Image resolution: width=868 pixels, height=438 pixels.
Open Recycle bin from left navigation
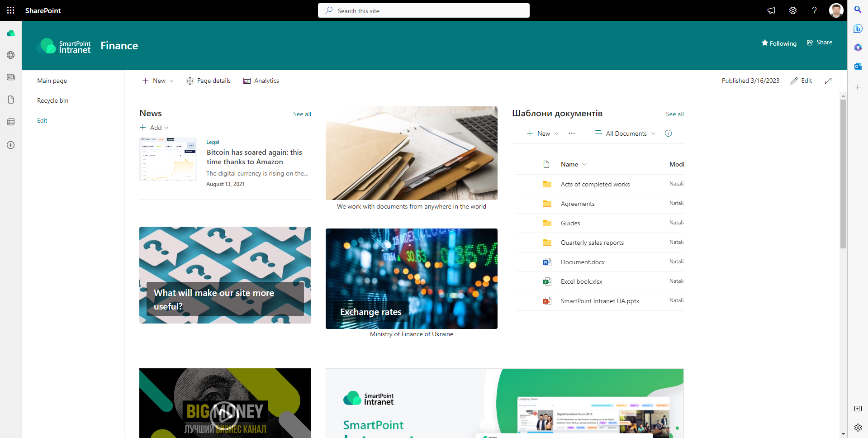[x=52, y=100]
